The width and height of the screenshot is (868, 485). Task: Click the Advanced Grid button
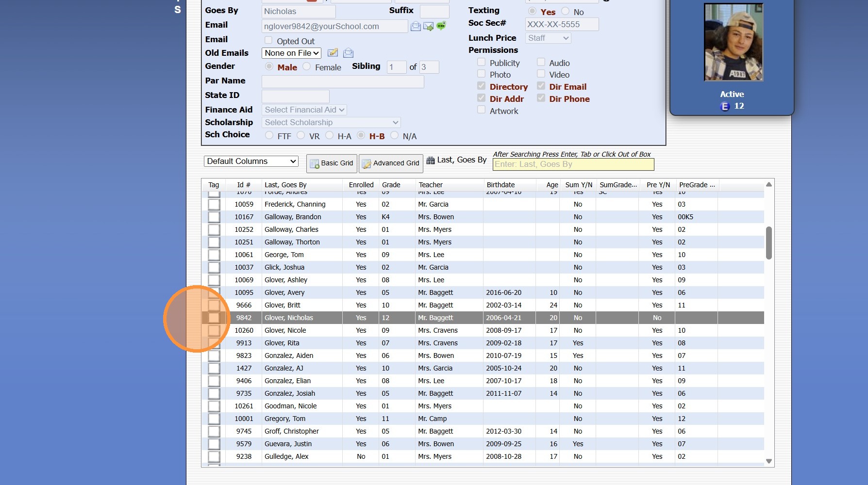point(391,163)
